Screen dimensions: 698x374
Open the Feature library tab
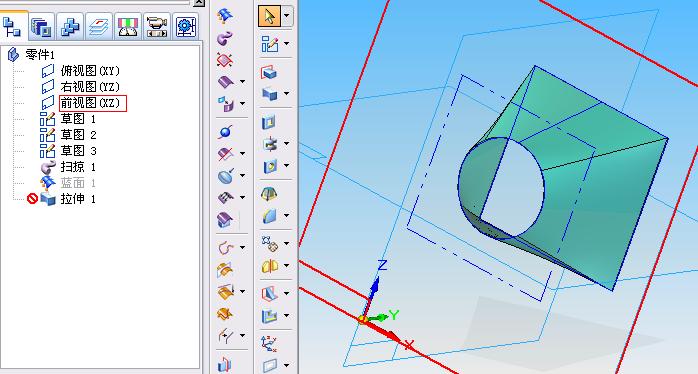coord(41,27)
